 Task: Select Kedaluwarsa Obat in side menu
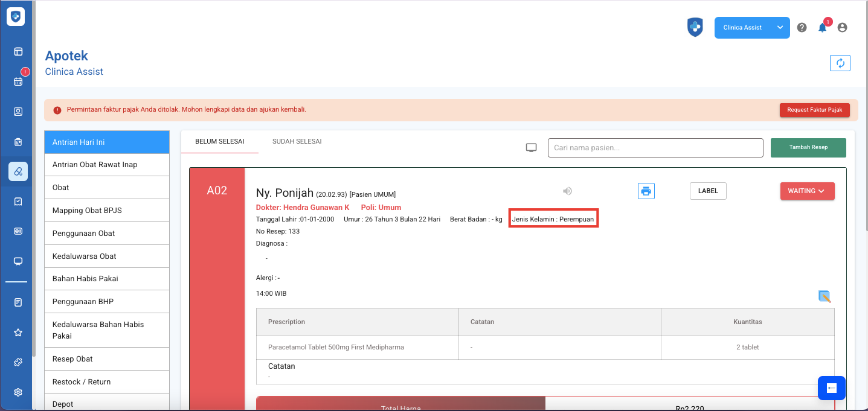tap(84, 256)
